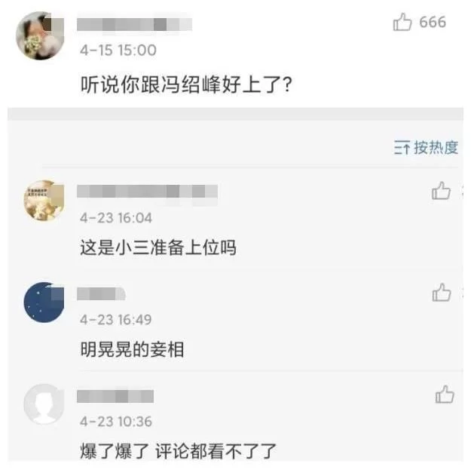Viewport: 471px width, 476px height.
Task: Tap the reply text '明晃晃的妾相'
Action: pyautogui.click(x=132, y=349)
